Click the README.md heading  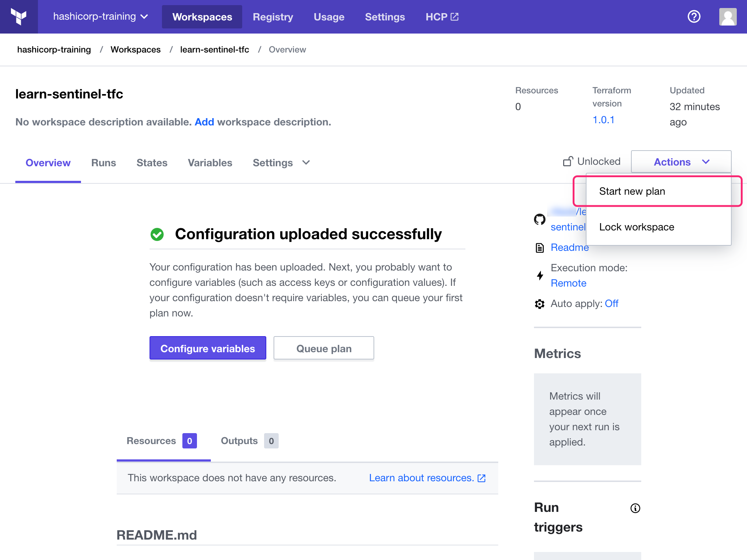click(x=157, y=535)
